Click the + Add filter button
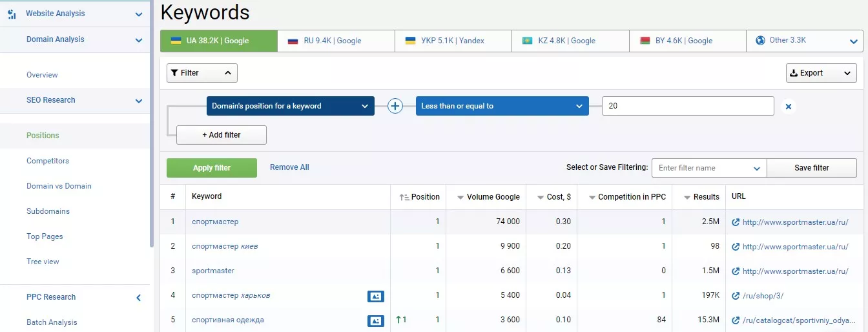 (222, 135)
